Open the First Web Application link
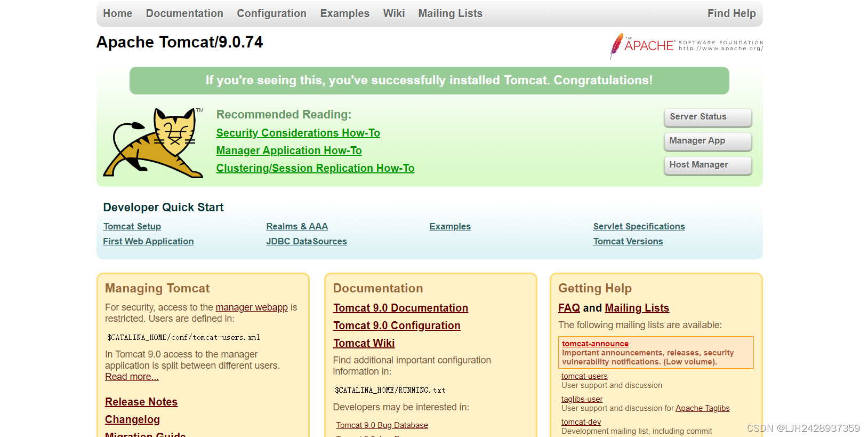This screenshot has width=868, height=437. click(148, 241)
